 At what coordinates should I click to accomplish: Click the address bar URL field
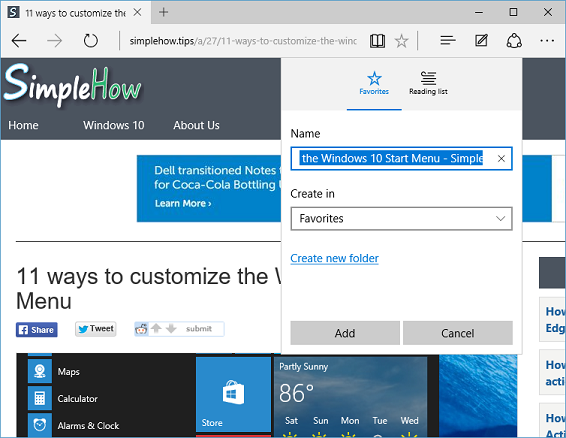coord(243,41)
